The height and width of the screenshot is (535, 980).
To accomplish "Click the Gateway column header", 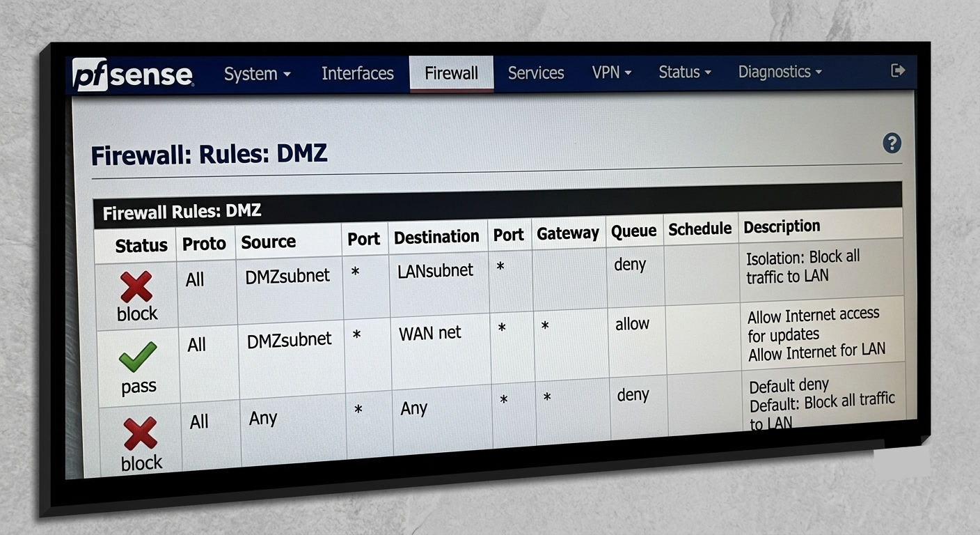I will click(x=568, y=233).
